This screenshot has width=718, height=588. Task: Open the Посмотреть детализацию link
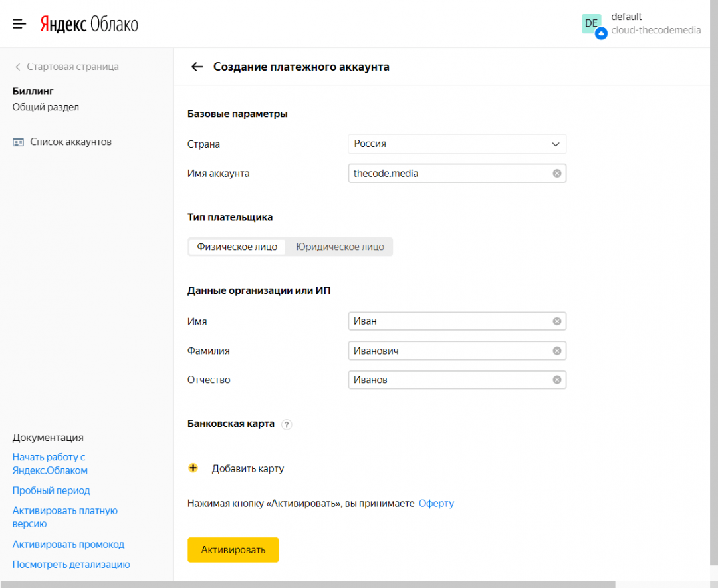pyautogui.click(x=71, y=565)
